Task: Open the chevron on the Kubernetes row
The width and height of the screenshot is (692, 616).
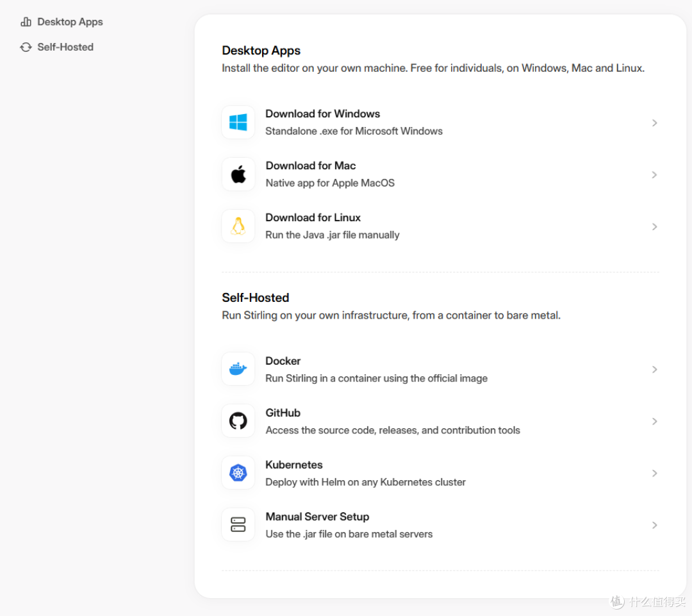Action: (654, 473)
